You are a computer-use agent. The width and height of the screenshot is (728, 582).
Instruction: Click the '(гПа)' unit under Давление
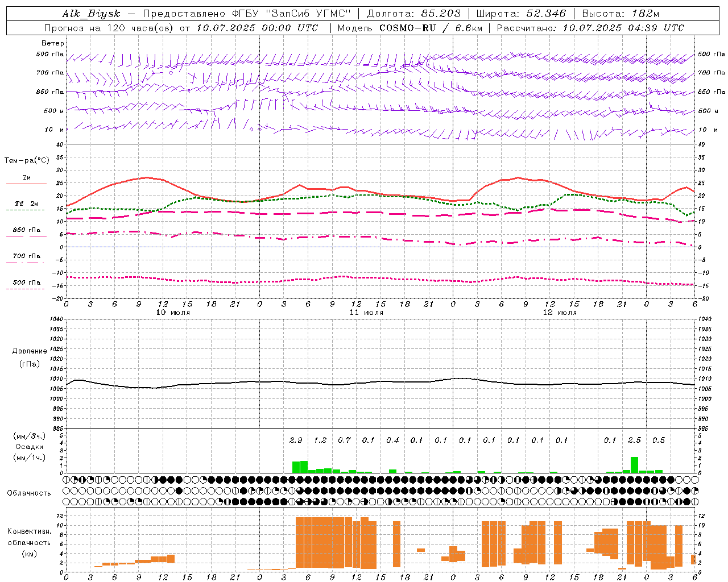click(x=30, y=364)
